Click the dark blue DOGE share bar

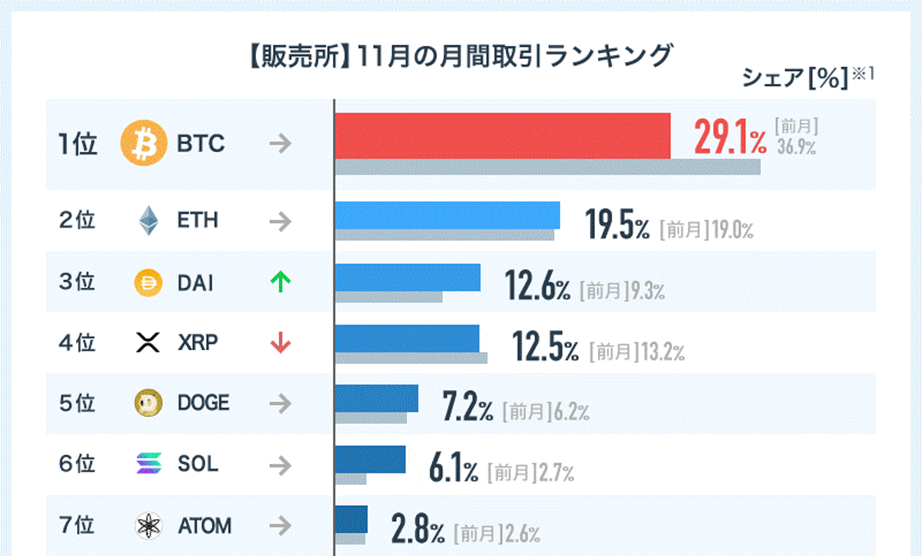377,398
